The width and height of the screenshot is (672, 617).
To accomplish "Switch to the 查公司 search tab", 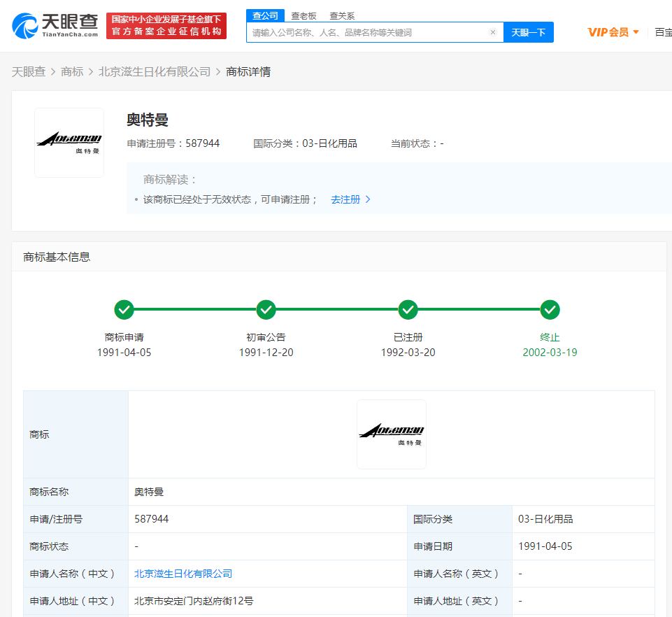I will click(x=265, y=15).
